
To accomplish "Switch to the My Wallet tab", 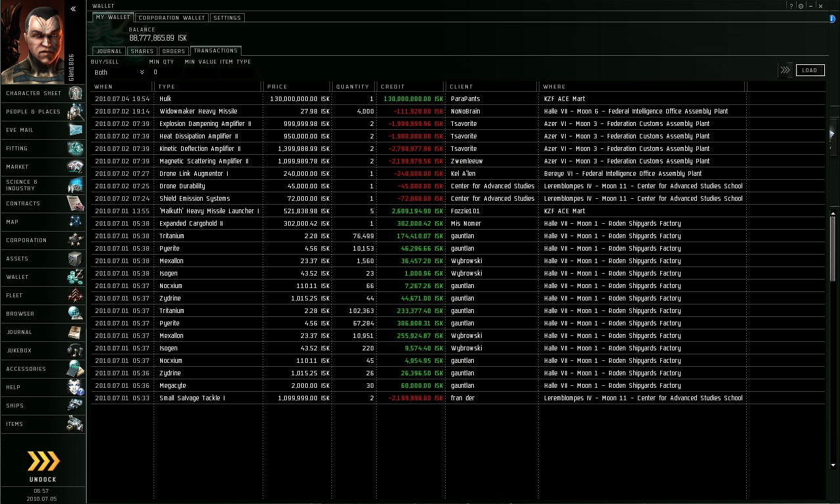I will (x=114, y=17).
